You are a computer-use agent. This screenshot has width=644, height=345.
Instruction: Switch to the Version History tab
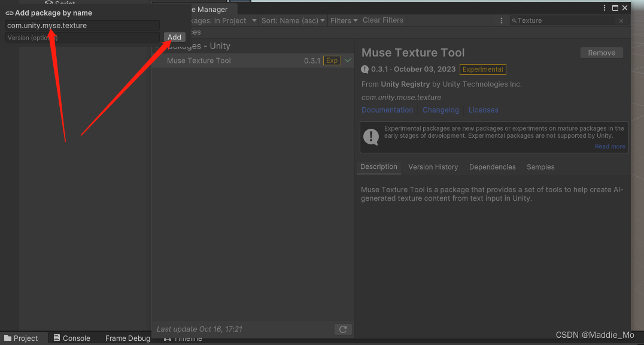coord(433,167)
